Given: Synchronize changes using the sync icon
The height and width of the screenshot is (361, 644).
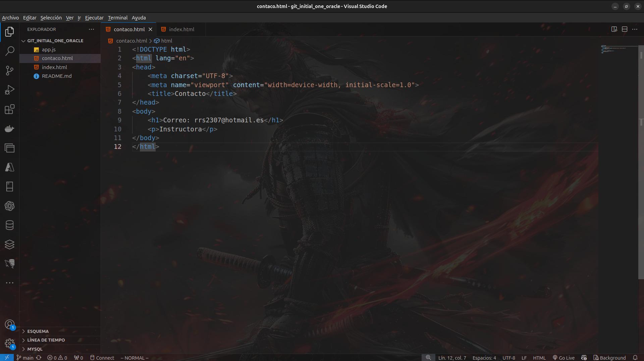Looking at the screenshot, I should pyautogui.click(x=39, y=358).
